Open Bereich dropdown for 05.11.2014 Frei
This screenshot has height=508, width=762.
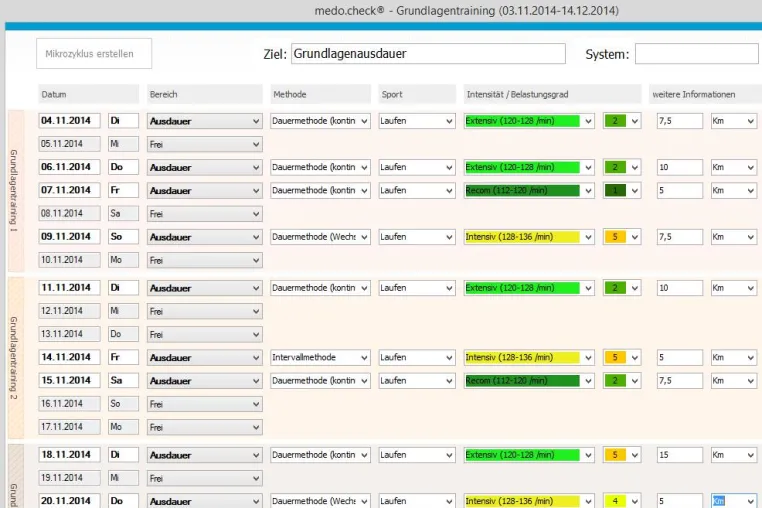pyautogui.click(x=205, y=144)
